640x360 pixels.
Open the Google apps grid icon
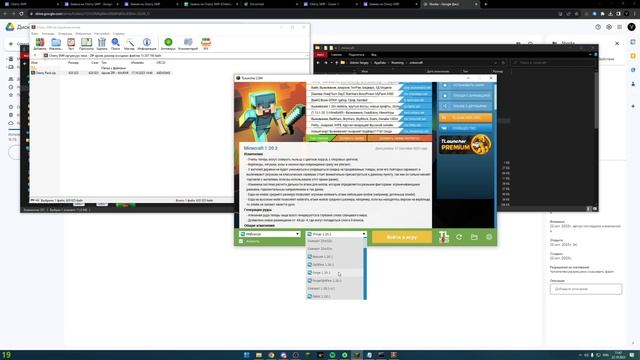coord(620,27)
